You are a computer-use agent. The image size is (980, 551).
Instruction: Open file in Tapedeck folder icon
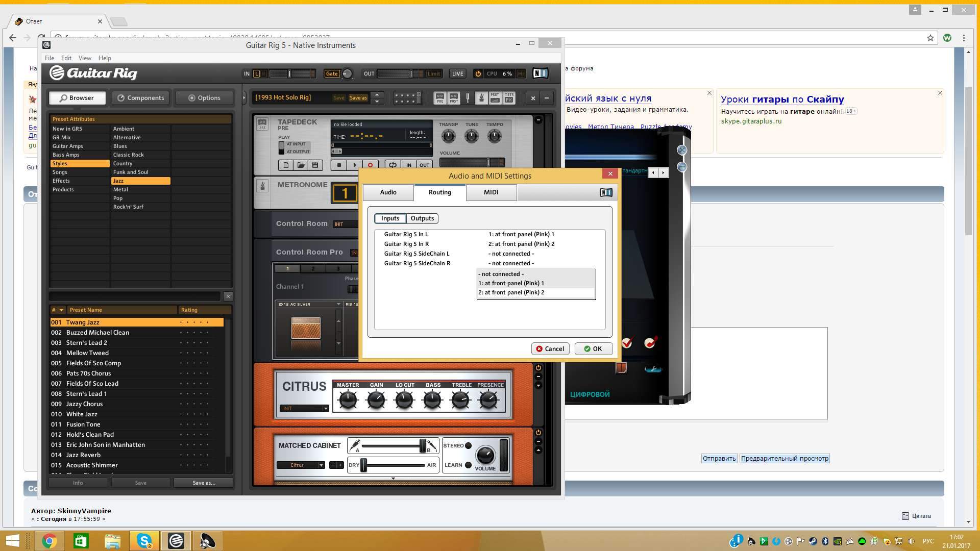pos(301,165)
